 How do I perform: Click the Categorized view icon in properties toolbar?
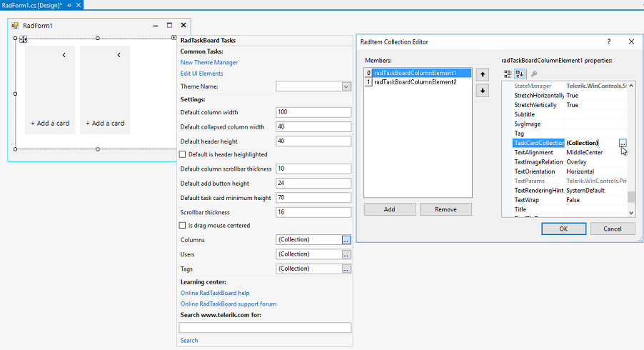click(508, 74)
